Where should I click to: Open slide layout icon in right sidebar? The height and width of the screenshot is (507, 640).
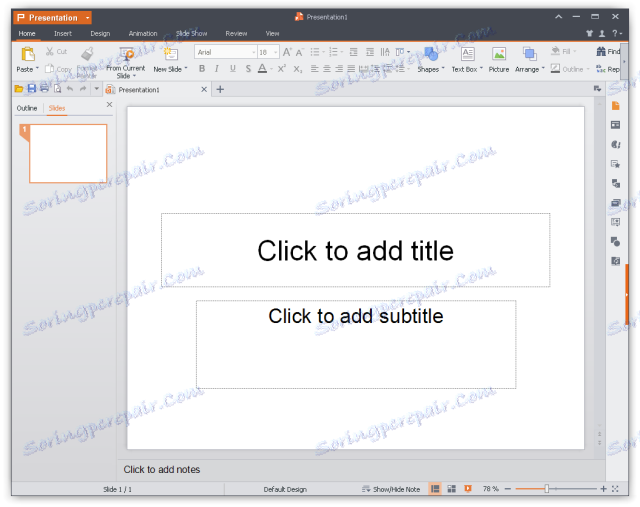616,125
